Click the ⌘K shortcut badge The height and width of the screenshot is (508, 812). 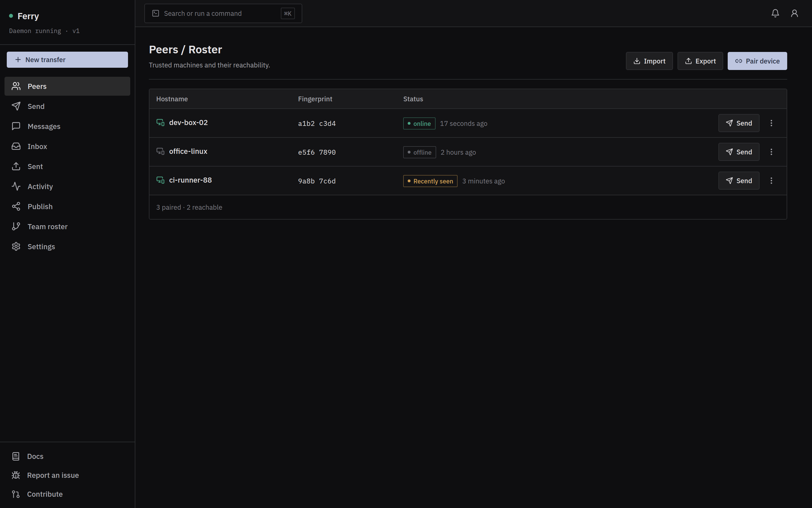288,14
